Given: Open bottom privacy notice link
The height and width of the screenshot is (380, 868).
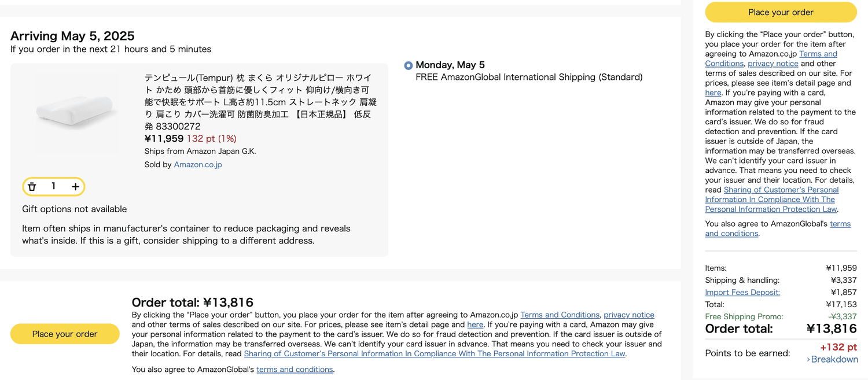Looking at the screenshot, I should coord(628,315).
